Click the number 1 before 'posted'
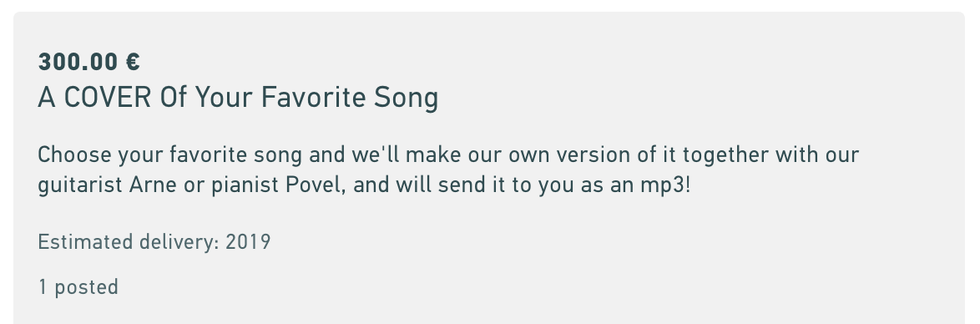Image resolution: width=980 pixels, height=324 pixels. tap(43, 287)
